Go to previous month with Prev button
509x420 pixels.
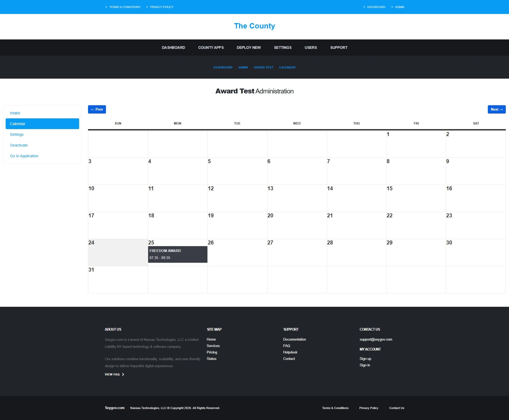[97, 109]
